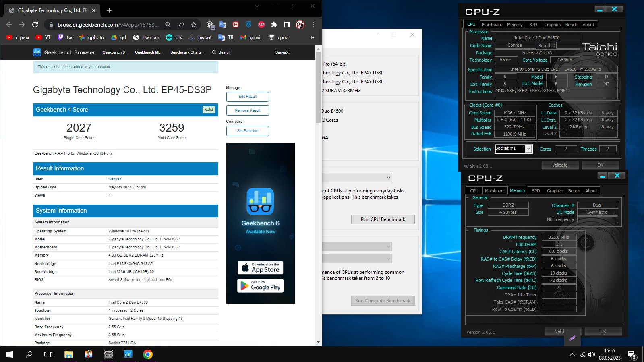This screenshot has width=644, height=362.
Task: Open Chrome from the taskbar
Action: [148, 354]
